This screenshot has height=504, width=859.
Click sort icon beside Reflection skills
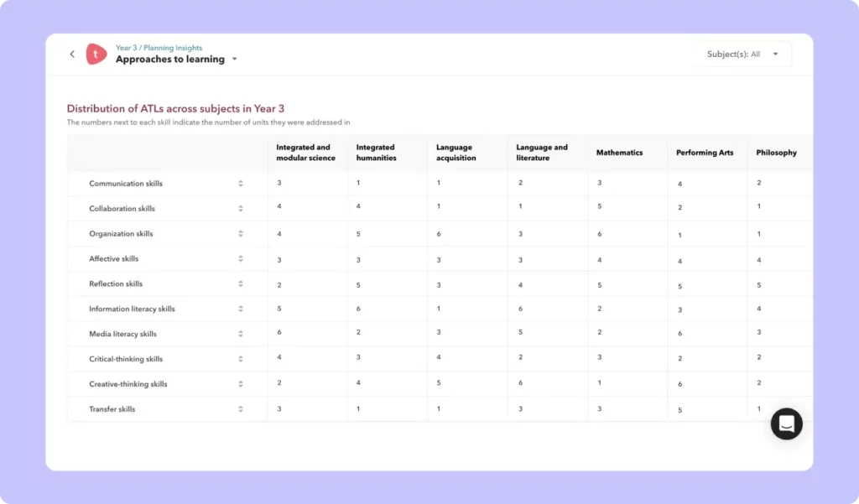click(x=241, y=284)
